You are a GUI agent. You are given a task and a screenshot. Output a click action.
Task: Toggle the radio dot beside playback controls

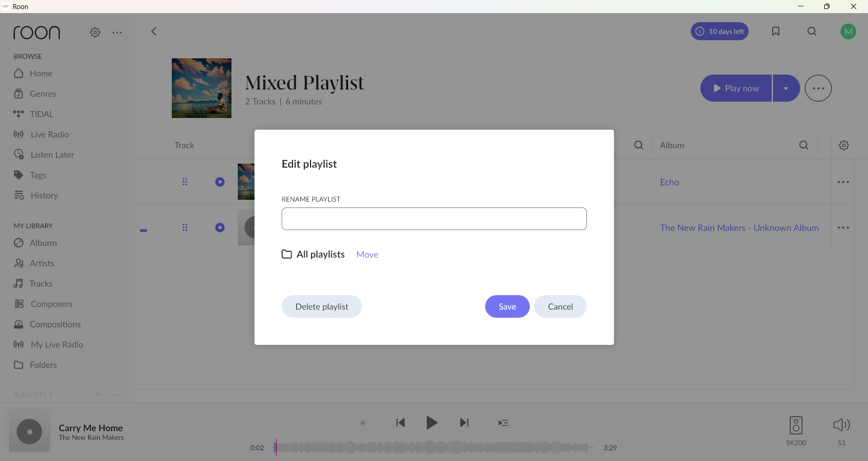[363, 423]
